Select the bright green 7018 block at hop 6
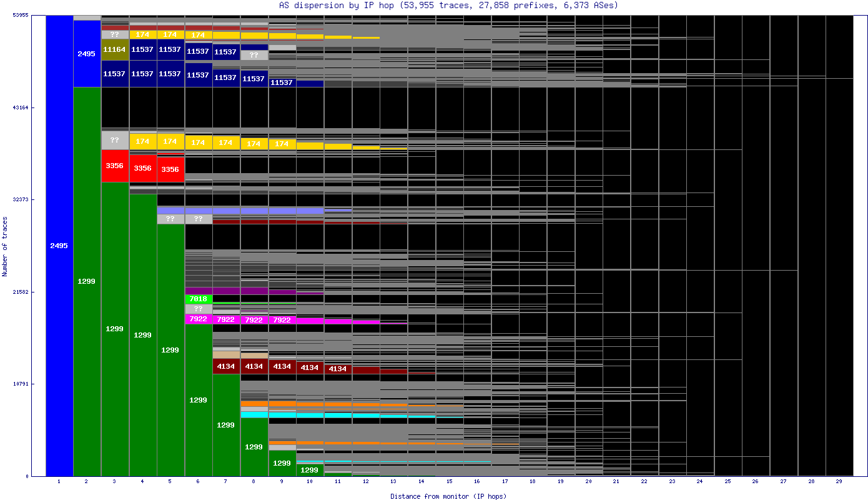Image resolution: width=868 pixels, height=500 pixels. click(x=199, y=299)
